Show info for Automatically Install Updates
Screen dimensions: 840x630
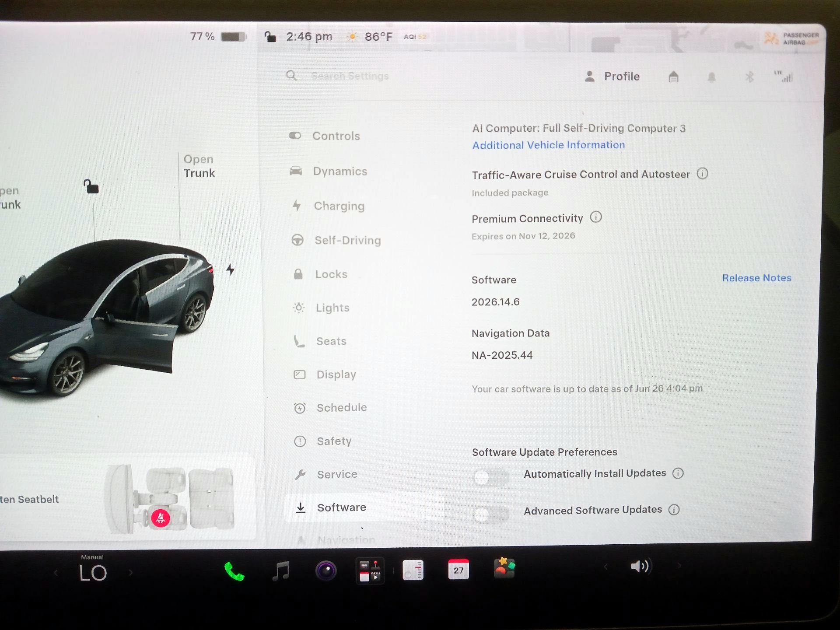pyautogui.click(x=678, y=473)
